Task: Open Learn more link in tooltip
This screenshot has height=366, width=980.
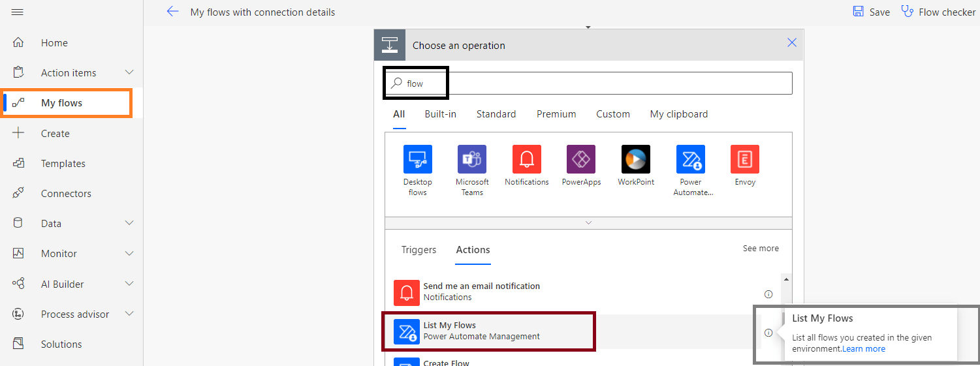Action: click(864, 349)
